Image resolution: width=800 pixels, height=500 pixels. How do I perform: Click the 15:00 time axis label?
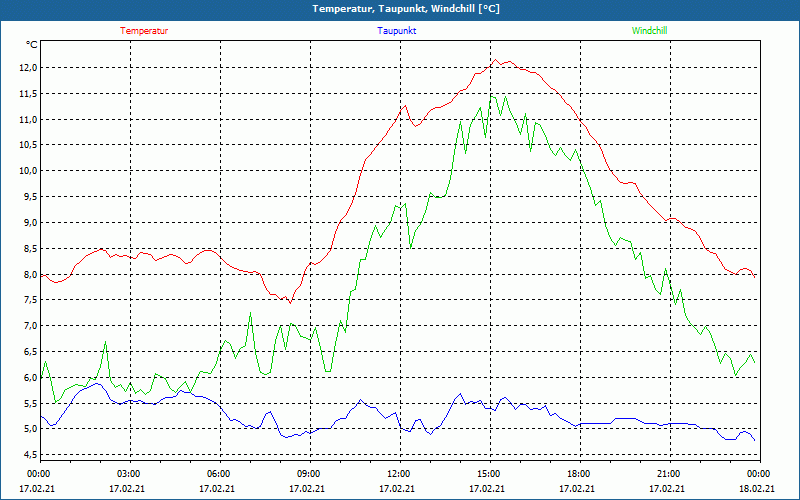point(489,474)
